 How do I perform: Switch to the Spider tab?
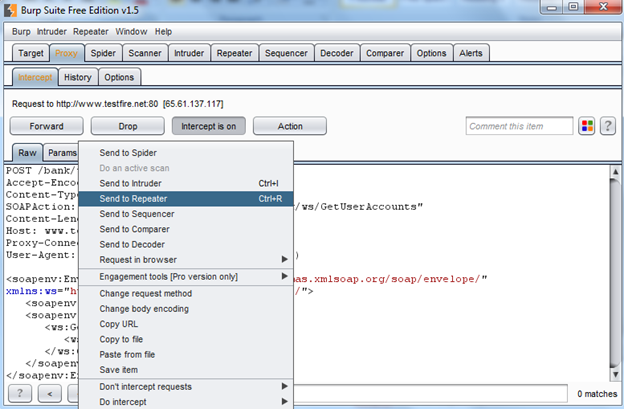(101, 53)
